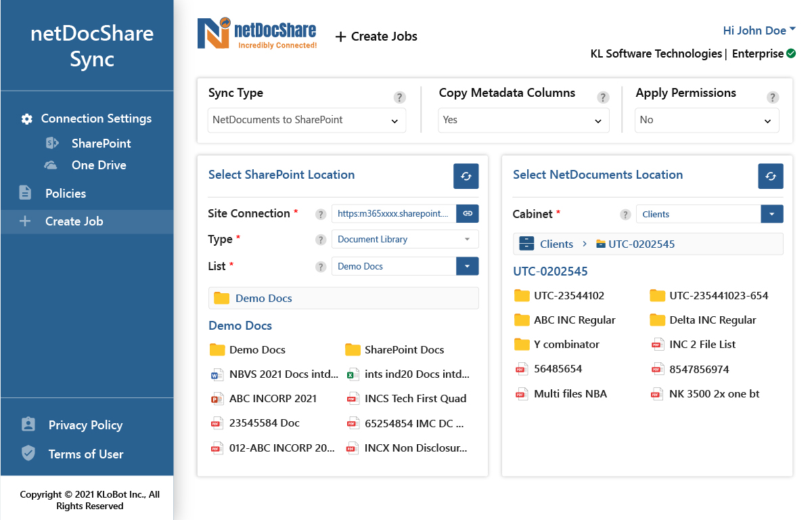Select the 8547856974 PDF file
The width and height of the screenshot is (812, 520).
pyautogui.click(x=690, y=370)
